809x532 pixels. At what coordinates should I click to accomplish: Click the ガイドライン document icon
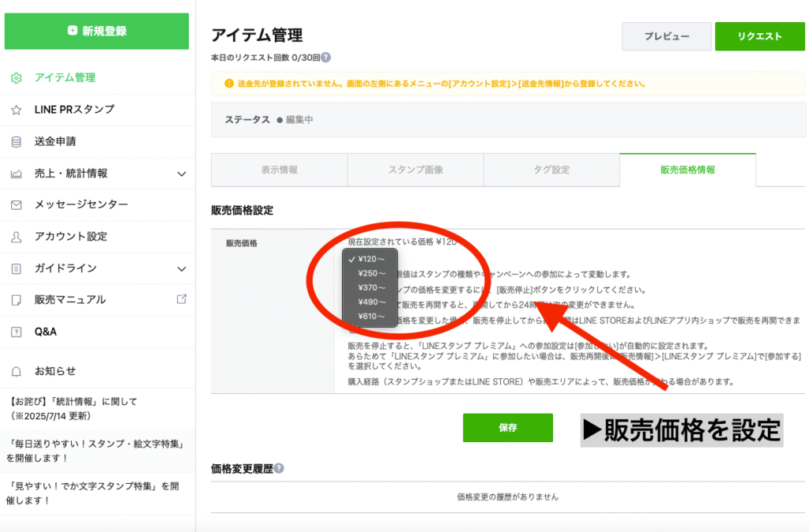point(17,268)
